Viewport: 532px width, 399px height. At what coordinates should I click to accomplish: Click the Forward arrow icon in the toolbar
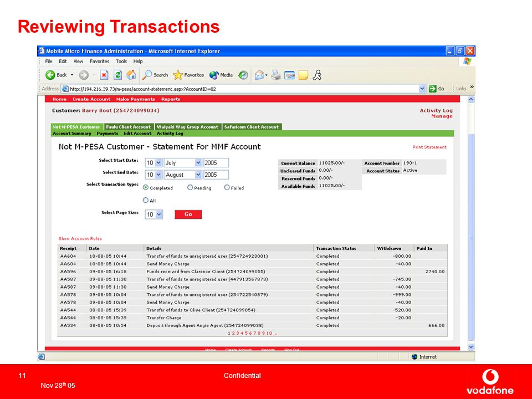(x=84, y=75)
